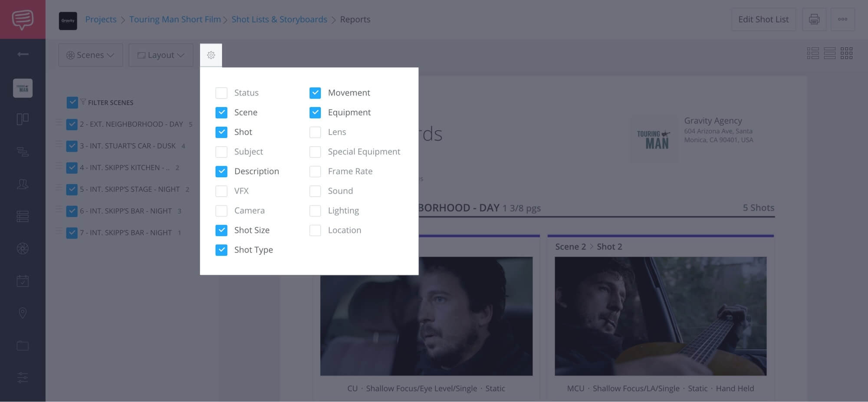Open the camera aperture icon in sidebar
The image size is (868, 402).
tap(22, 249)
